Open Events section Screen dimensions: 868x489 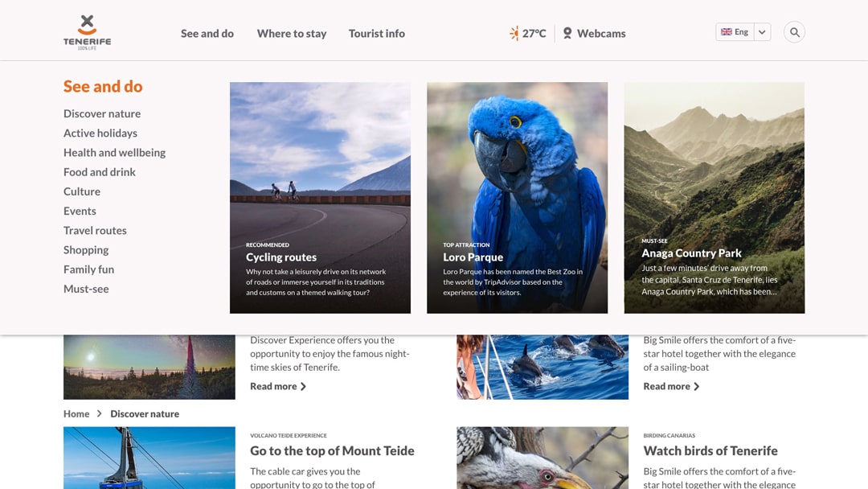click(80, 211)
